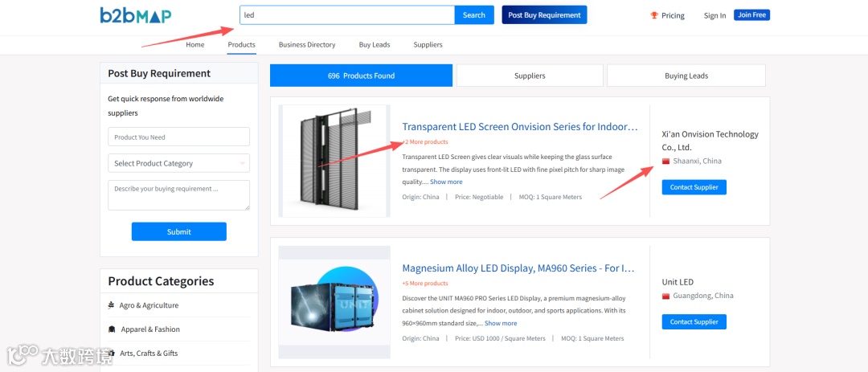Open the Sign In link
The height and width of the screenshot is (372, 868).
[714, 15]
